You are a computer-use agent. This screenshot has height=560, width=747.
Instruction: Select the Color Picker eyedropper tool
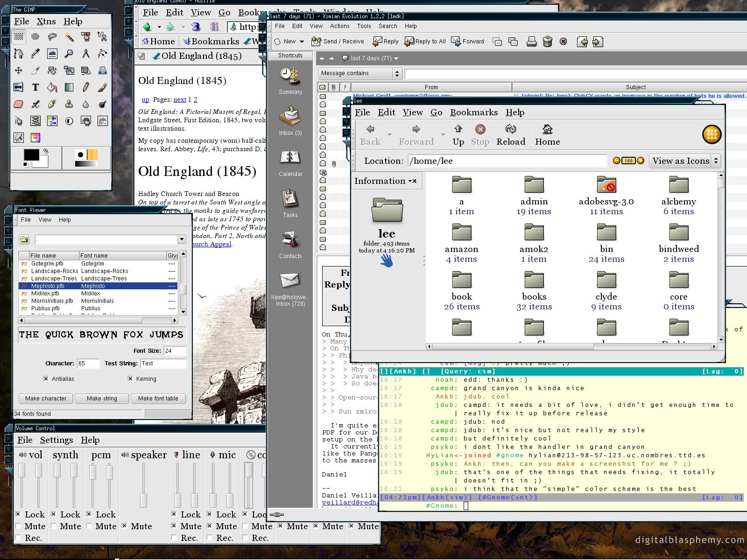(35, 53)
